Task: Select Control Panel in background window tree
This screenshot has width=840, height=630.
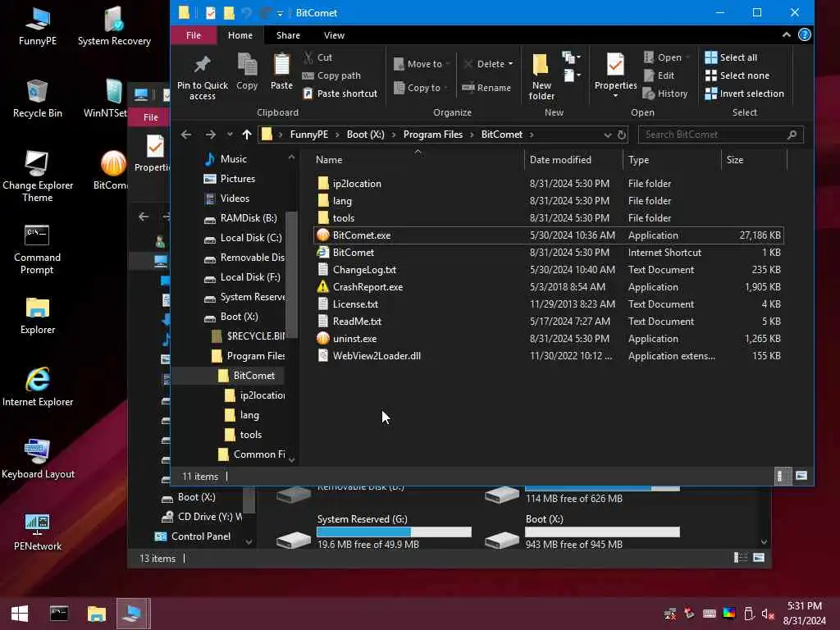Action: coord(194,536)
